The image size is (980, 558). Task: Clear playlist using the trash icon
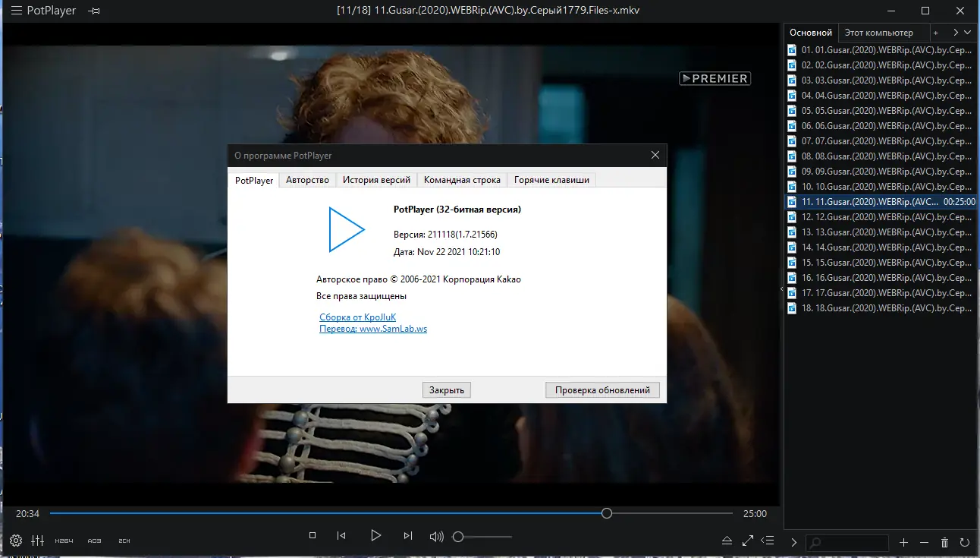(x=944, y=542)
